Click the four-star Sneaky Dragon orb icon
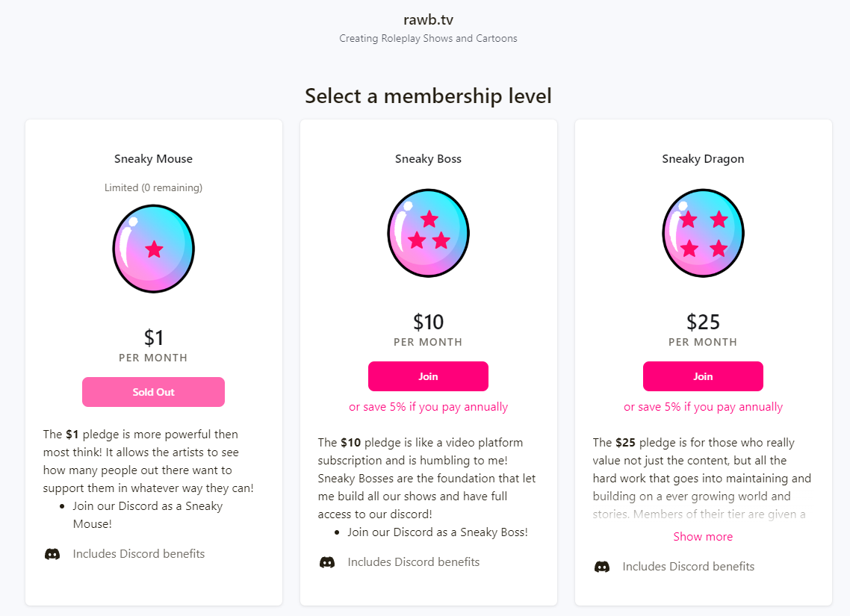The image size is (850, 616). (703, 233)
